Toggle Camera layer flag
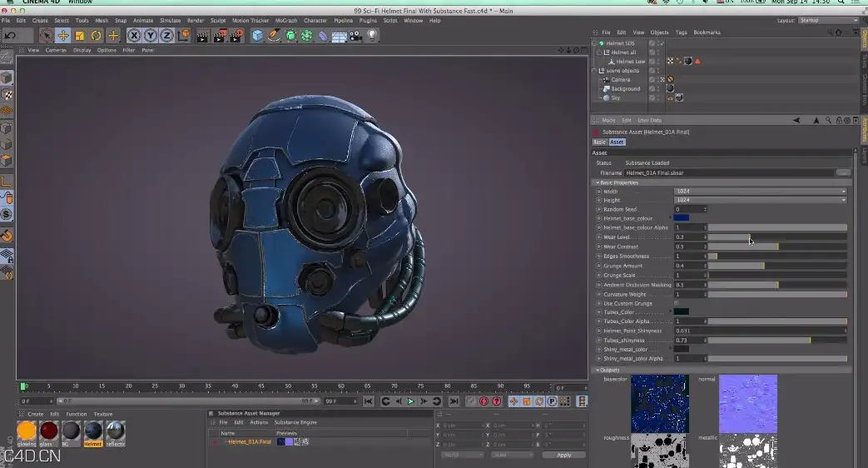This screenshot has width=868, height=468. tap(652, 79)
